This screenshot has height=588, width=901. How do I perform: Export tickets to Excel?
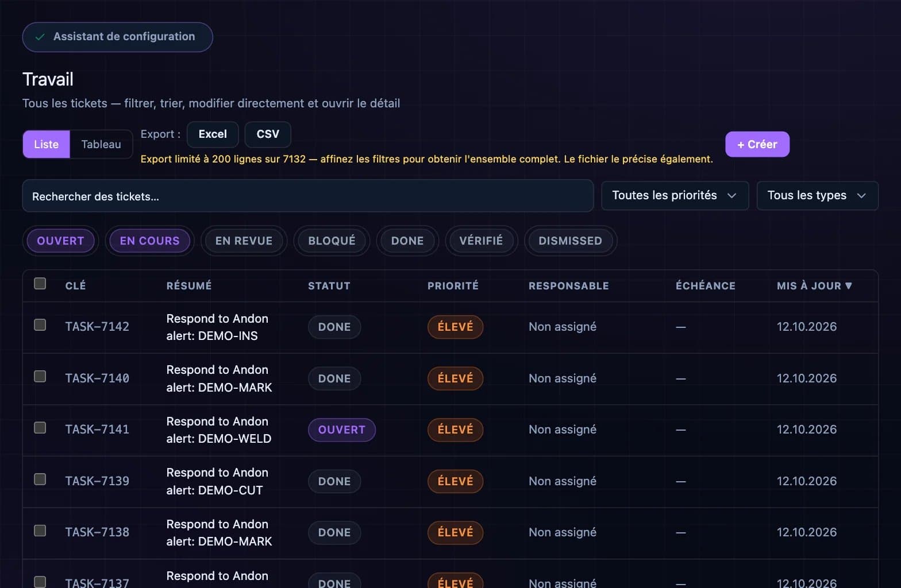[213, 134]
